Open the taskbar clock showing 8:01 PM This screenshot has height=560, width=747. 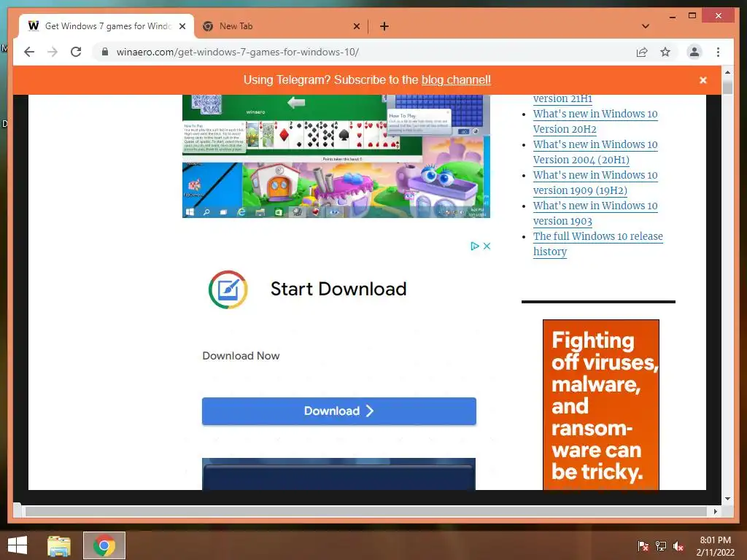coord(715,546)
